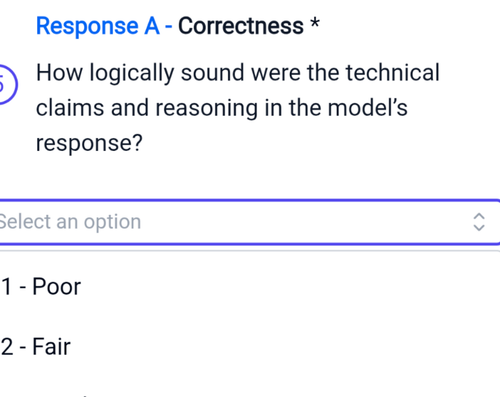The image size is (500, 397).
Task: Click the up-down chevron icon in dropdown
Action: tap(479, 222)
